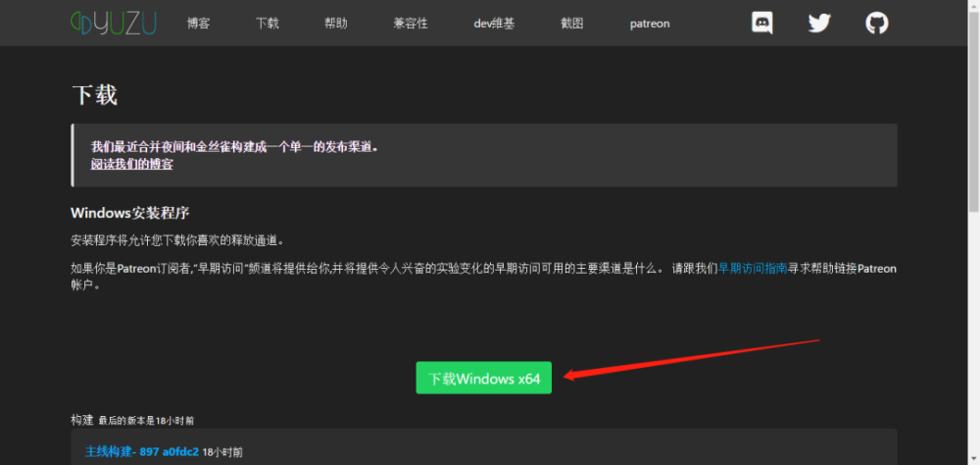Image resolution: width=980 pixels, height=465 pixels.
Task: Click the Windows安装程序 section heading
Action: pyautogui.click(x=130, y=213)
